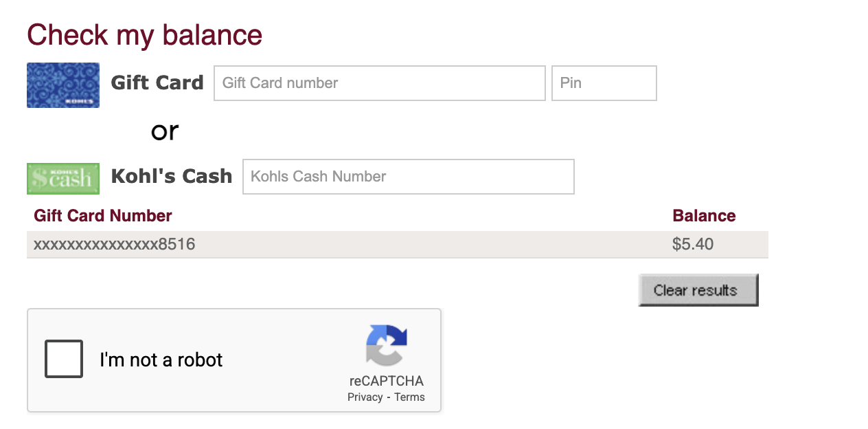Click the "reCAPTCHA" text under the logo

pyautogui.click(x=386, y=382)
